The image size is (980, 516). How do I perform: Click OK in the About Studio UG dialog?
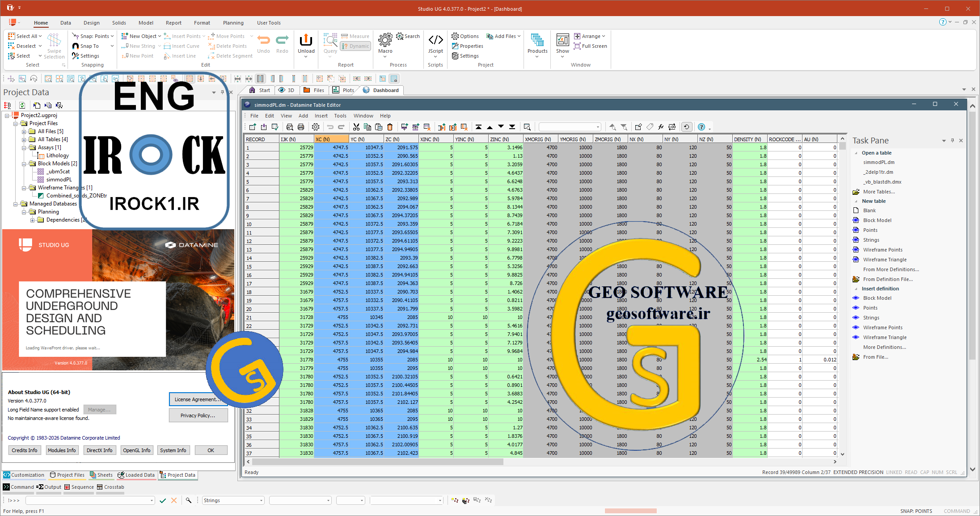[x=211, y=450]
